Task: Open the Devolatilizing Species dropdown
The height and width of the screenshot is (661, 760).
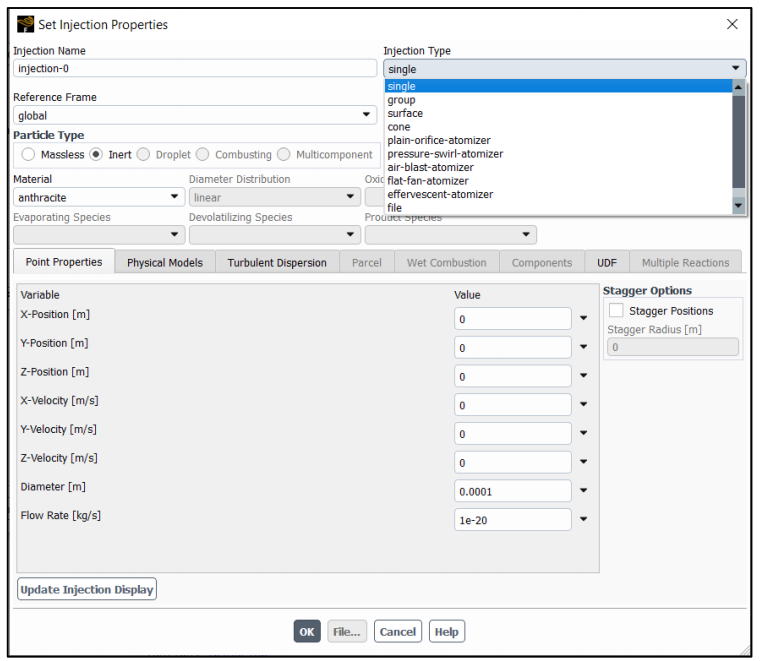Action: tap(274, 235)
